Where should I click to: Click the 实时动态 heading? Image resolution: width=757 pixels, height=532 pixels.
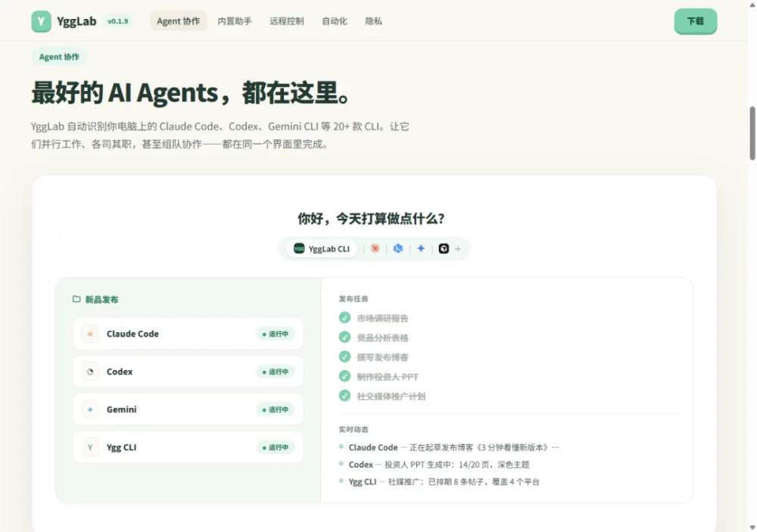click(x=354, y=429)
